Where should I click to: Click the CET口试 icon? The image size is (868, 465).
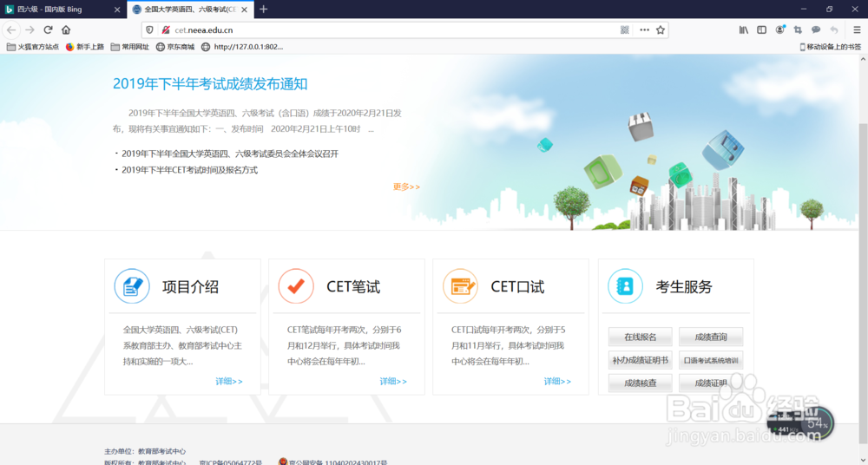coord(460,286)
